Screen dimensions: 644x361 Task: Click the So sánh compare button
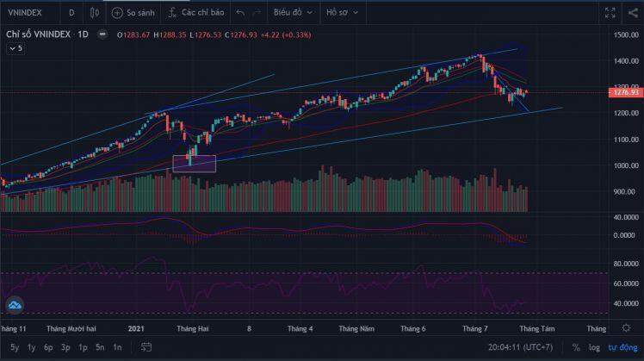coord(133,13)
